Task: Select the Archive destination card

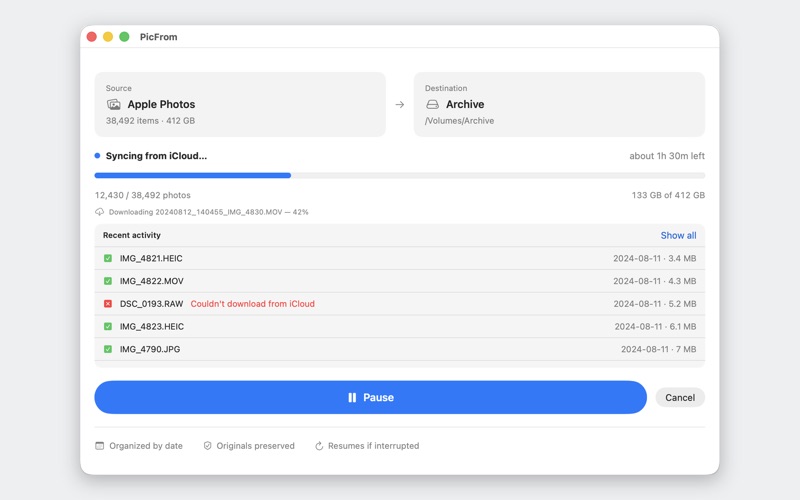Action: 559,105
